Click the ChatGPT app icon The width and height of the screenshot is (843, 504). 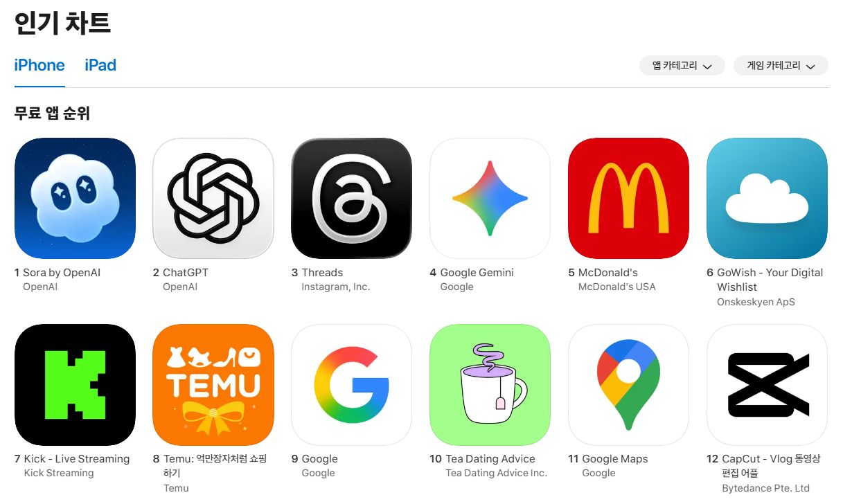(x=213, y=198)
